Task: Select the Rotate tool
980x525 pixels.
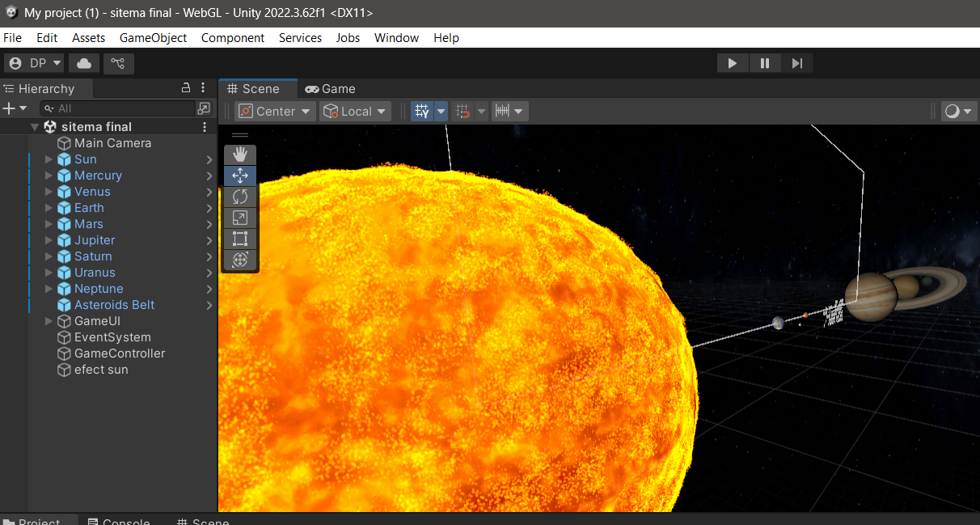Action: pos(240,197)
